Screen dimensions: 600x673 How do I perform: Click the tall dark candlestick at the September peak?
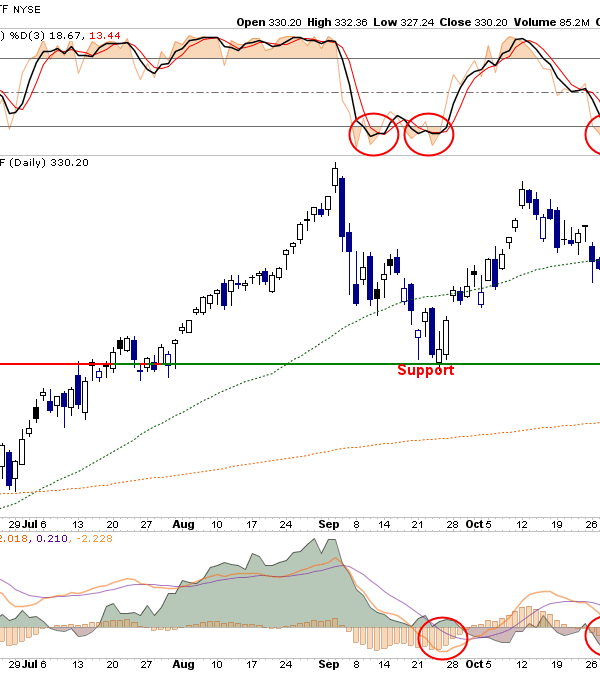coord(342,205)
